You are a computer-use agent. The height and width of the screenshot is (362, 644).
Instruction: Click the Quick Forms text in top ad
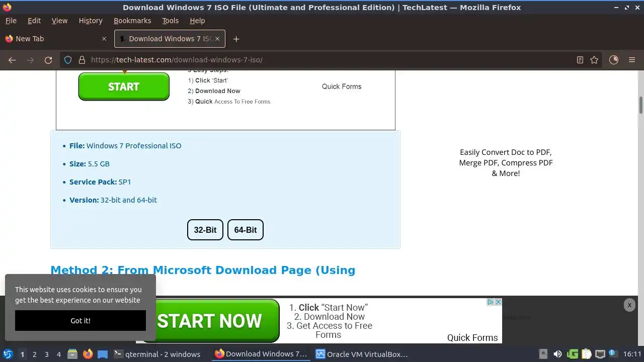[x=342, y=86]
